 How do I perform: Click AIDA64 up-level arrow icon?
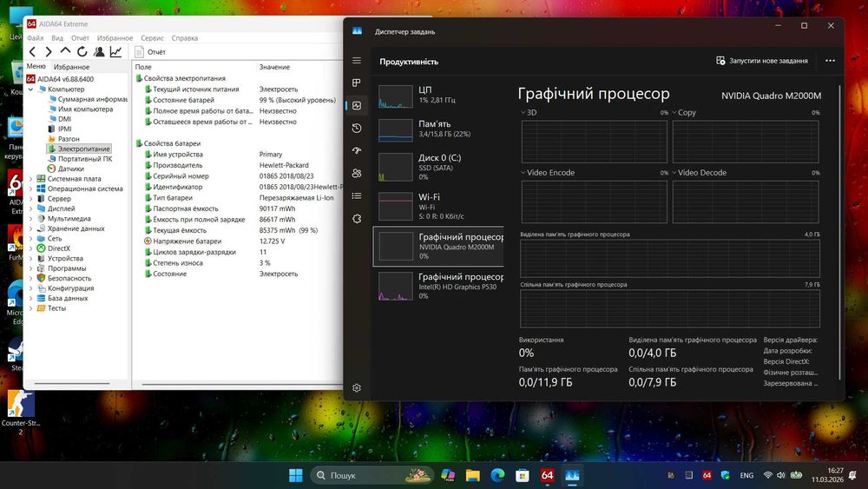65,51
